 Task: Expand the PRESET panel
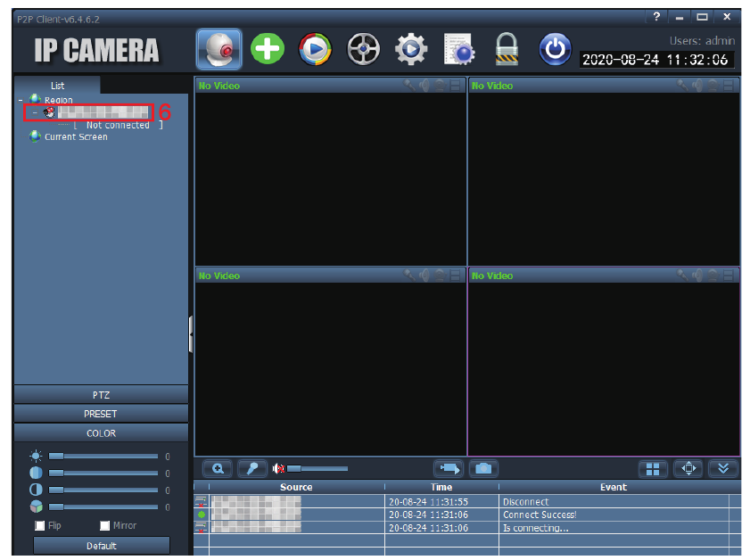pos(101,414)
